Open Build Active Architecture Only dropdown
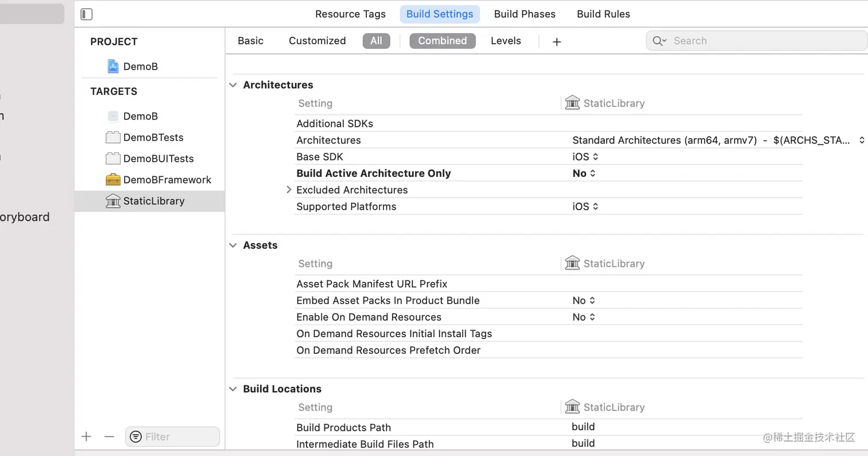The width and height of the screenshot is (868, 456). pos(584,173)
